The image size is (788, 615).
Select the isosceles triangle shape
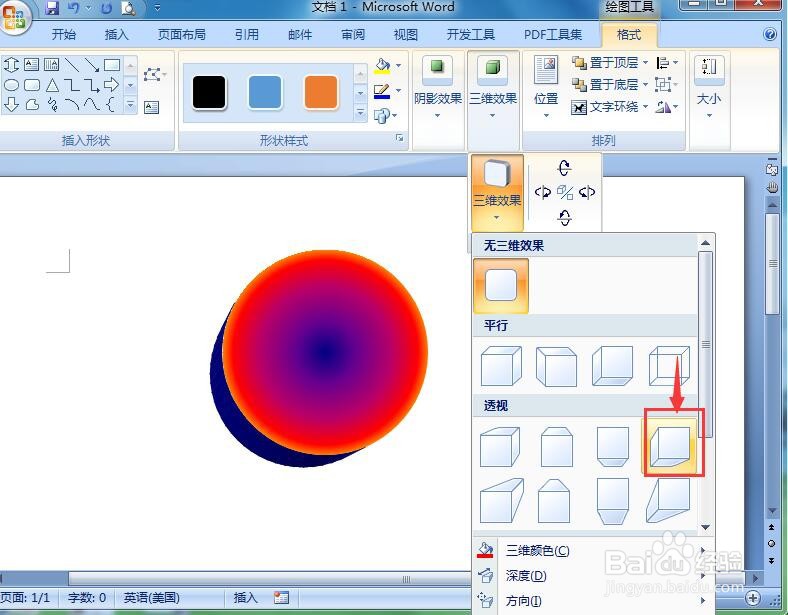tap(52, 85)
